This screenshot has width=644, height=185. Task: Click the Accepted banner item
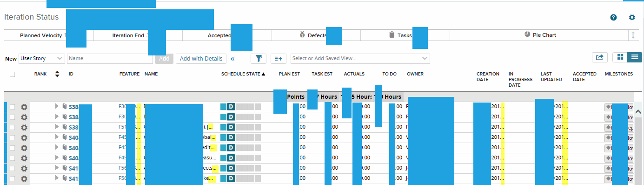(x=227, y=35)
